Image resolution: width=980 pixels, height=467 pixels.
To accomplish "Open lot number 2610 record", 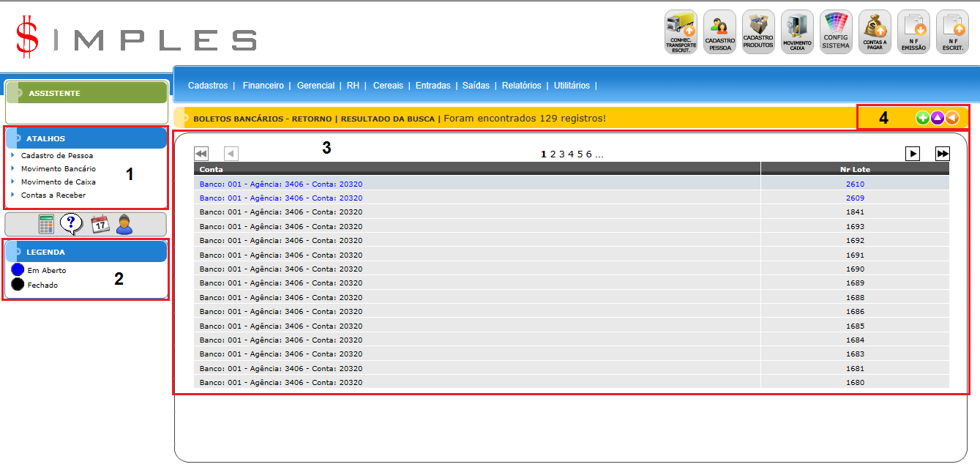I will [x=854, y=184].
